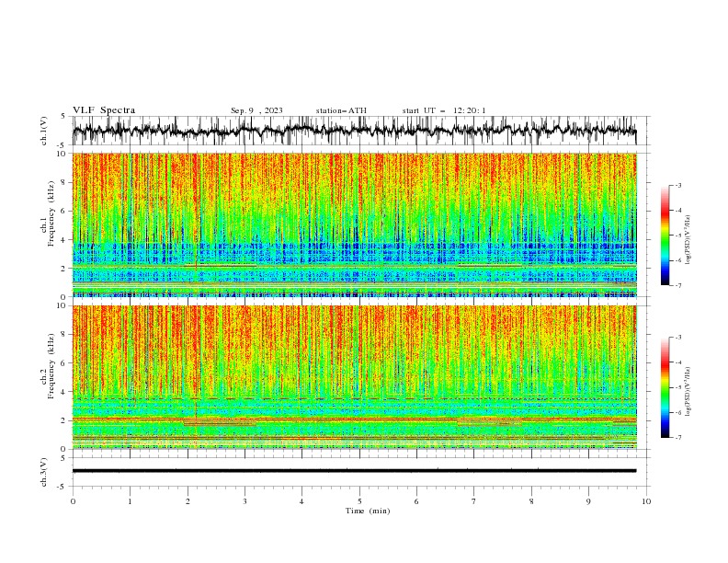Click inside the ch.1 spectrogram panel

pos(354,224)
